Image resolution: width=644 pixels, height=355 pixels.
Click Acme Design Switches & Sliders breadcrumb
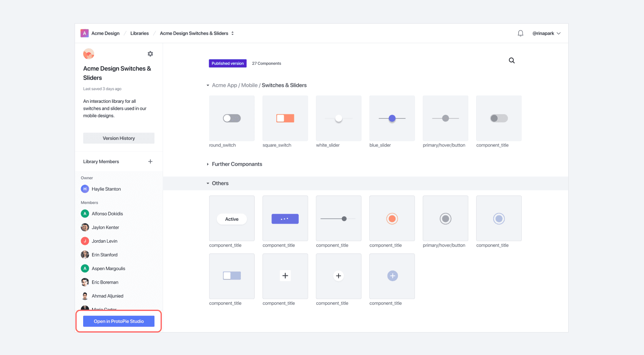[x=194, y=33]
